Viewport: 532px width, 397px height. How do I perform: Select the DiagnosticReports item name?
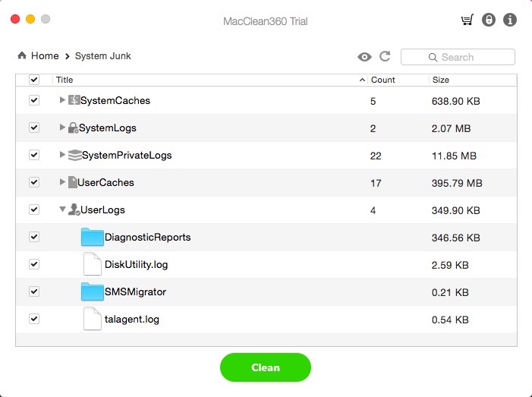click(x=147, y=237)
